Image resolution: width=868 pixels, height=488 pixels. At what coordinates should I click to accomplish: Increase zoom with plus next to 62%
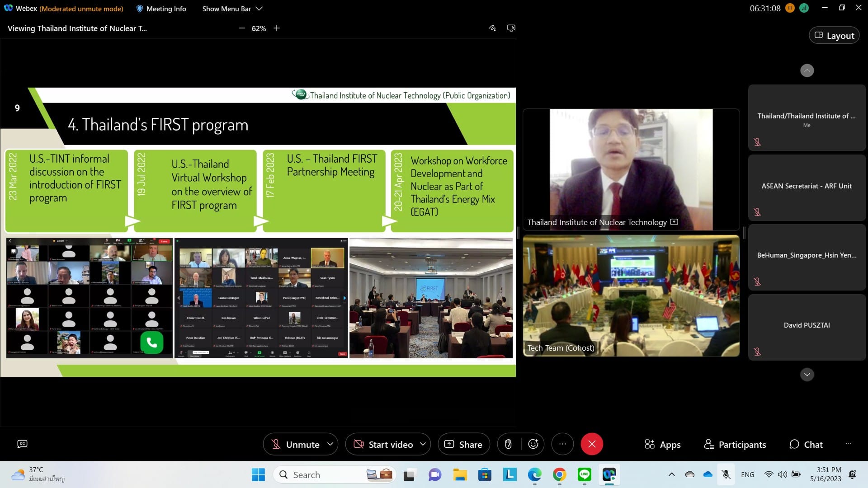pyautogui.click(x=277, y=28)
